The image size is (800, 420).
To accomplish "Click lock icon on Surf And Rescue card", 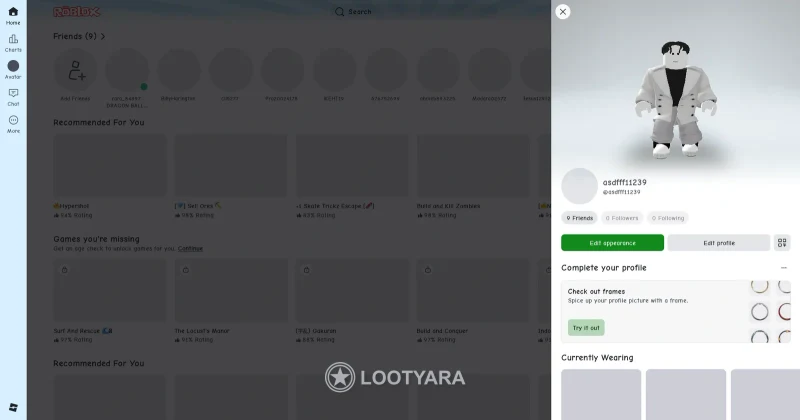I will tap(64, 270).
